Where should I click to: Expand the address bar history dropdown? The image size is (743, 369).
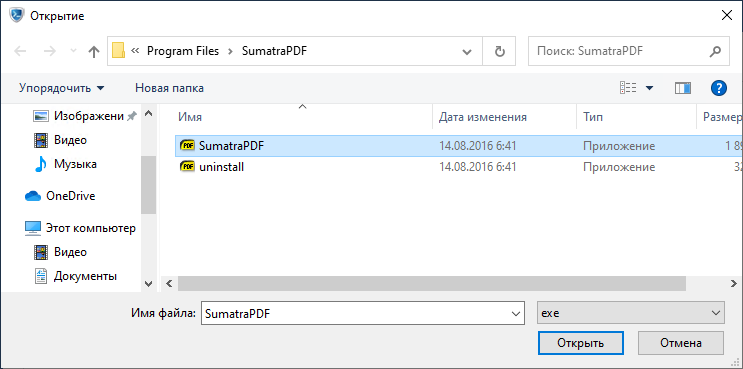467,51
